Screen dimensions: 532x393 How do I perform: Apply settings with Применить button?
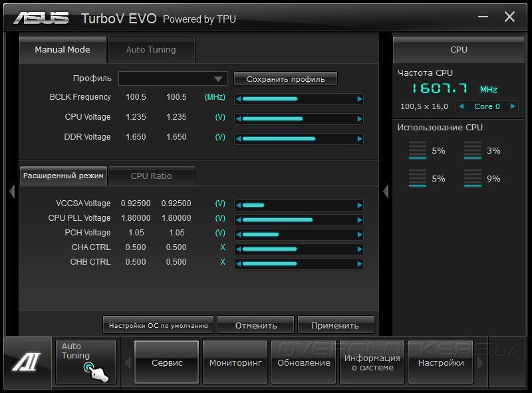click(336, 325)
